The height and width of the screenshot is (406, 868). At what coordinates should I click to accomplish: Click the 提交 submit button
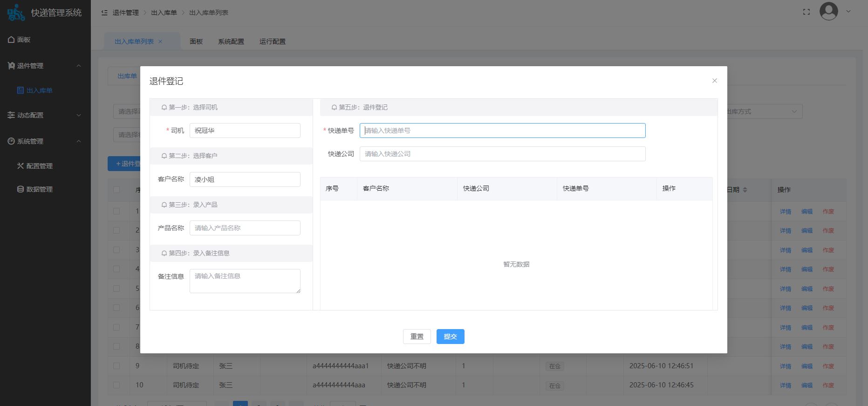pyautogui.click(x=450, y=337)
